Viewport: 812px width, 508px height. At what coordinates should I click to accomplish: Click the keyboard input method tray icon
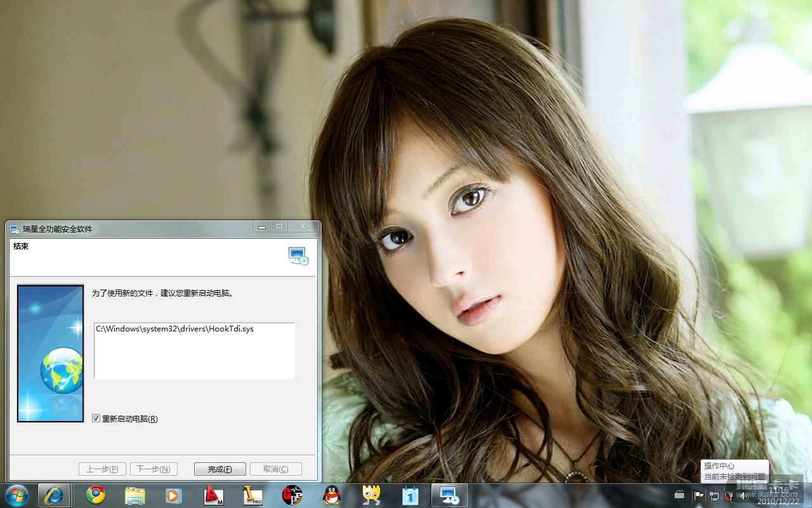pos(679,495)
